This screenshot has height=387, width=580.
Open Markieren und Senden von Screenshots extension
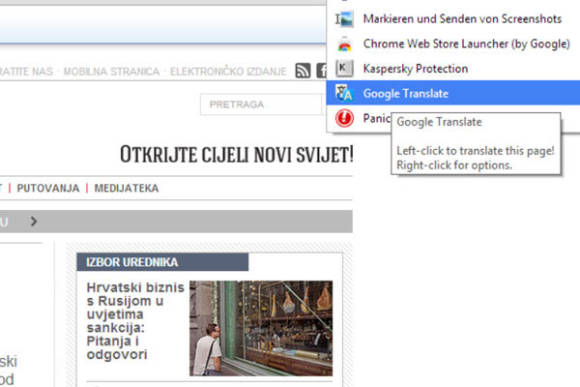[x=453, y=19]
